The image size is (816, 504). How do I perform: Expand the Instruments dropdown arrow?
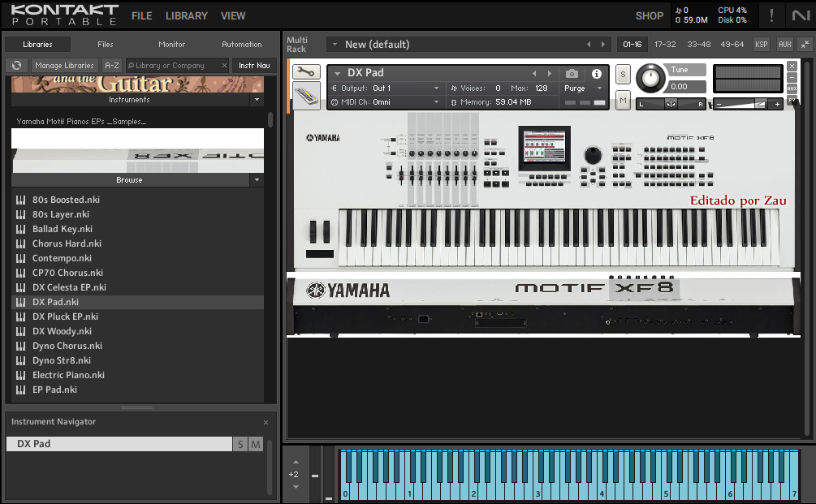pyautogui.click(x=257, y=99)
